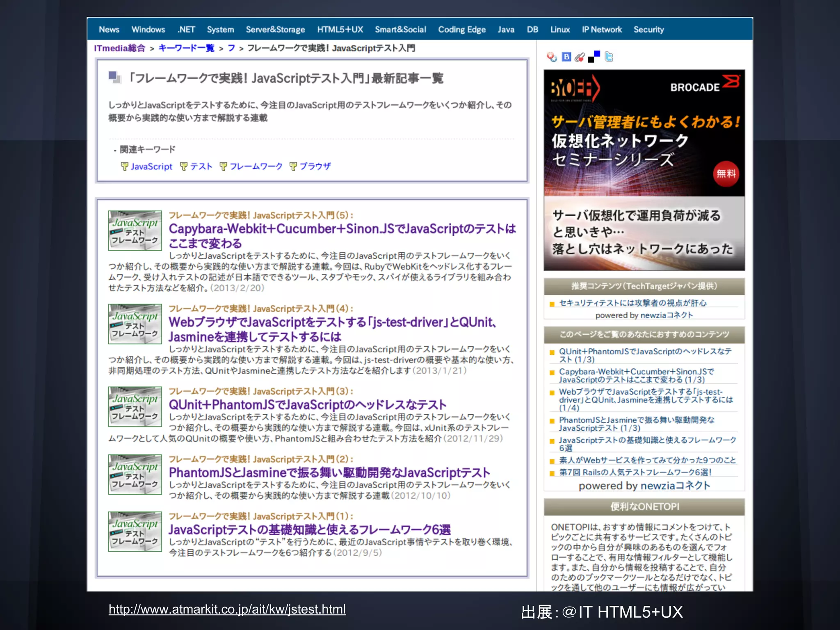Screen dimensions: 840x630
Task: Open main QUnit+PhantomJS headless test article
Action: (307, 405)
